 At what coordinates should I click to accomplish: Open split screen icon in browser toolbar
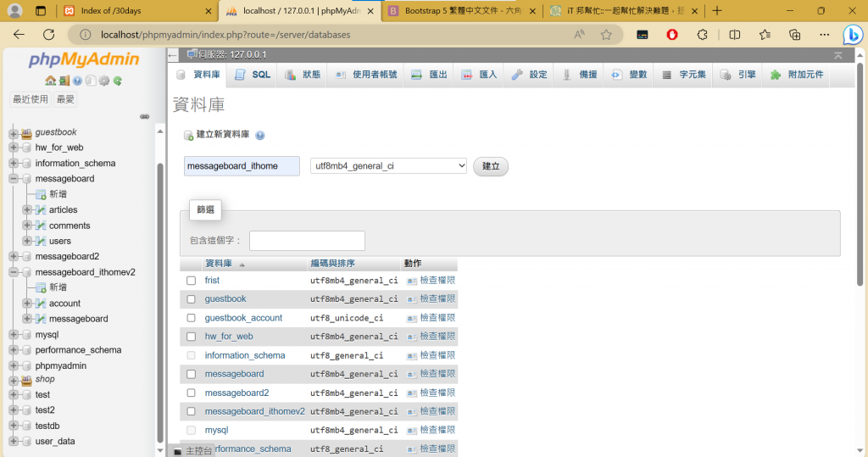click(735, 35)
